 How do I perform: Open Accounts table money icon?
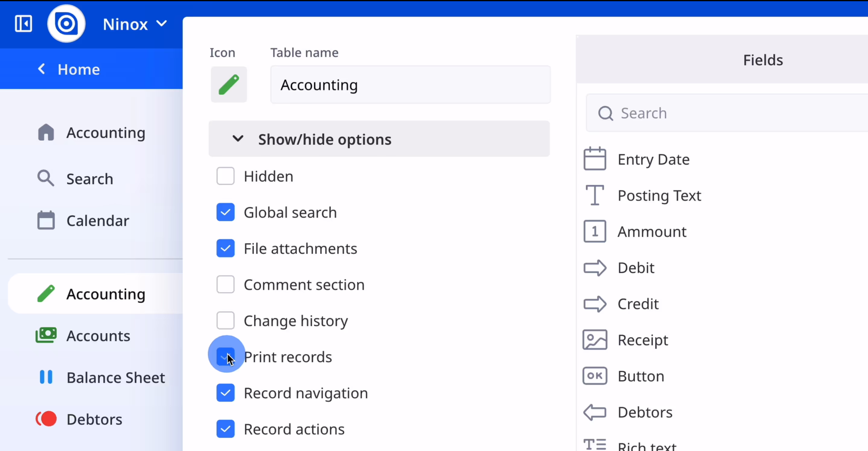click(46, 335)
